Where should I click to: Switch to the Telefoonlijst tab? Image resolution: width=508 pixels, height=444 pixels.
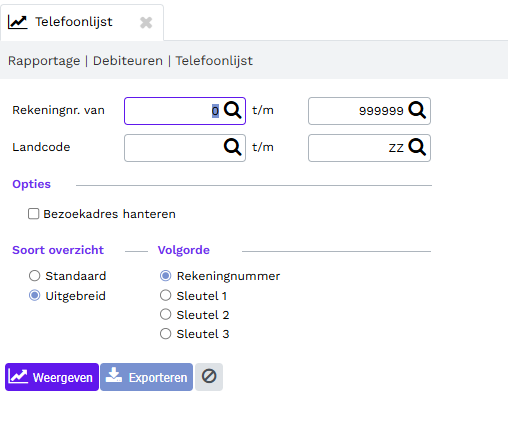tap(74, 22)
